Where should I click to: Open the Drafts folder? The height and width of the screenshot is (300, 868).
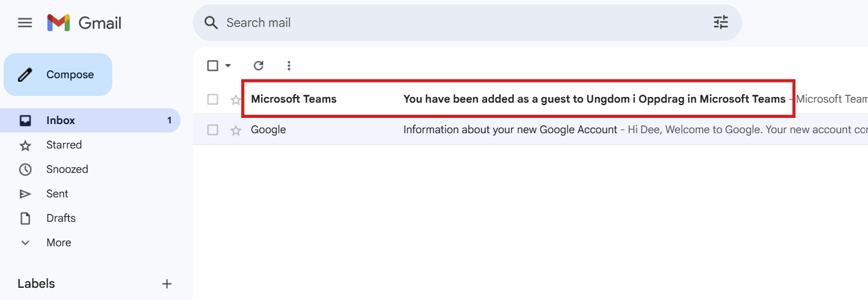(x=61, y=218)
